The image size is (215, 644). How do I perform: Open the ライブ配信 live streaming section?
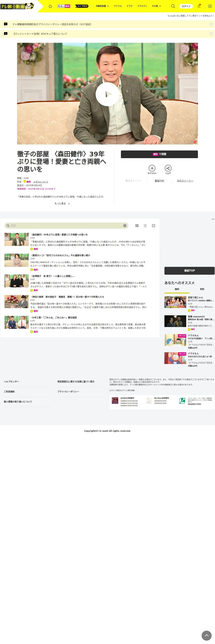(82, 6)
